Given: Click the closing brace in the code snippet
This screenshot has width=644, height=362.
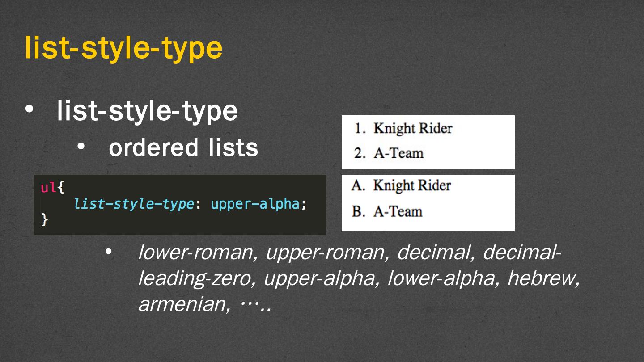Looking at the screenshot, I should tap(44, 219).
